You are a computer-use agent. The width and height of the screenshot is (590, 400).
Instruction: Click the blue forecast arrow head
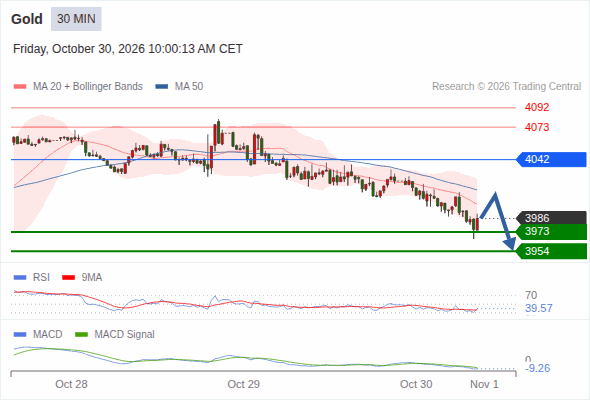point(511,244)
